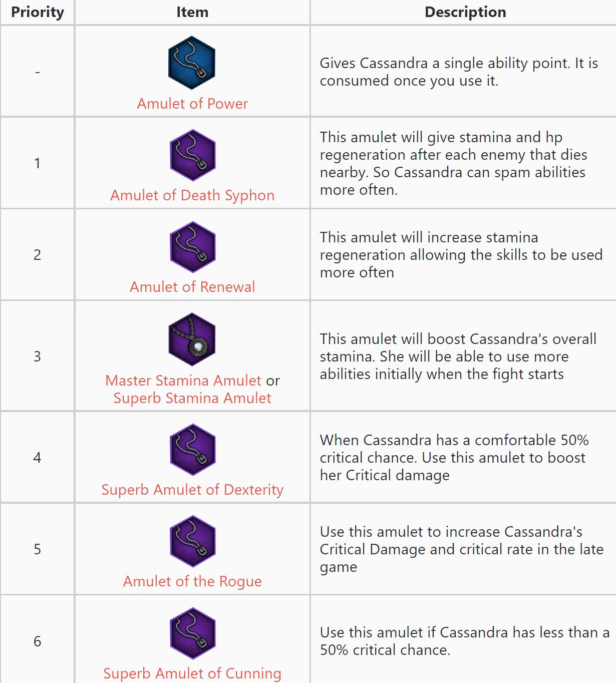This screenshot has height=683, width=616.
Task: Follow the Amulet of Renewal link
Action: (192, 287)
